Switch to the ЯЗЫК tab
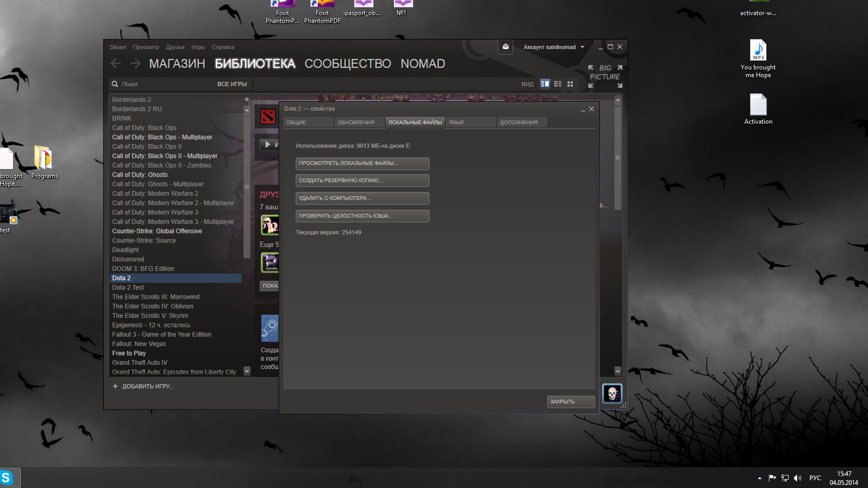This screenshot has width=868, height=488. (x=471, y=122)
